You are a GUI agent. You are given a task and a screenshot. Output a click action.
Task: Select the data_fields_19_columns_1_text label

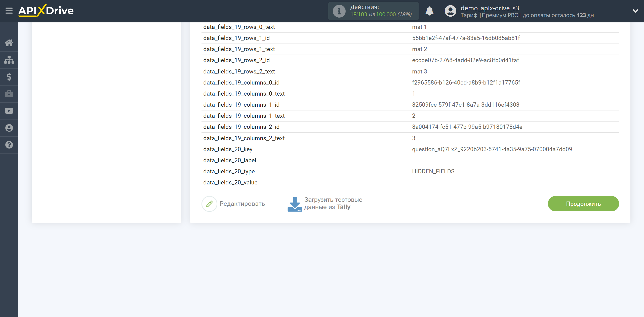coord(244,116)
